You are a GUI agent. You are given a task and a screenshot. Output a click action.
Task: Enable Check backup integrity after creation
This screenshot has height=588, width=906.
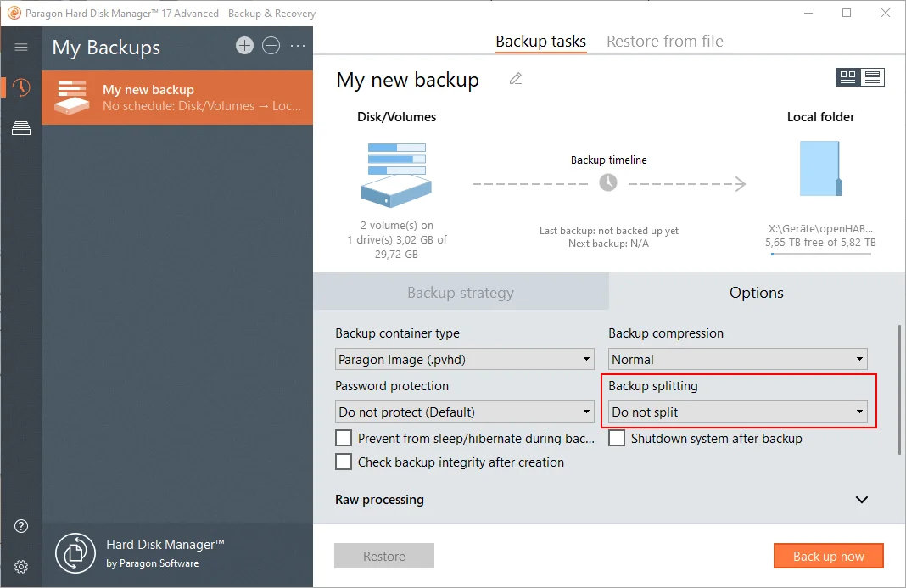[344, 462]
